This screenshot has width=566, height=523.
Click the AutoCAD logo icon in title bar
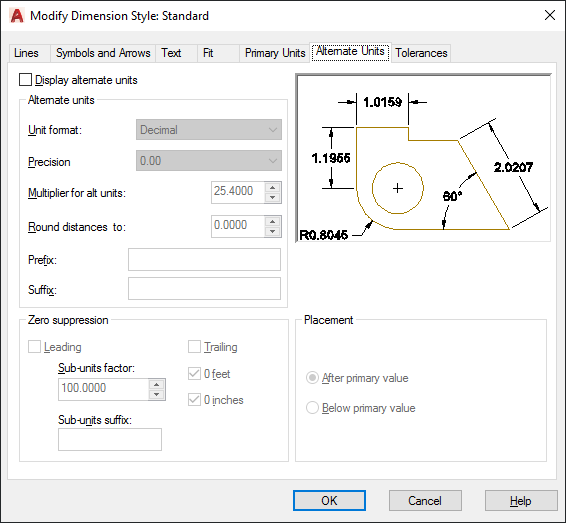(17, 16)
